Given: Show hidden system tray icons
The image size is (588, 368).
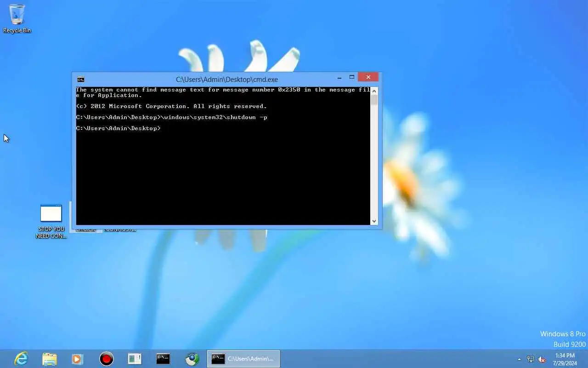Looking at the screenshot, I should tap(520, 359).
